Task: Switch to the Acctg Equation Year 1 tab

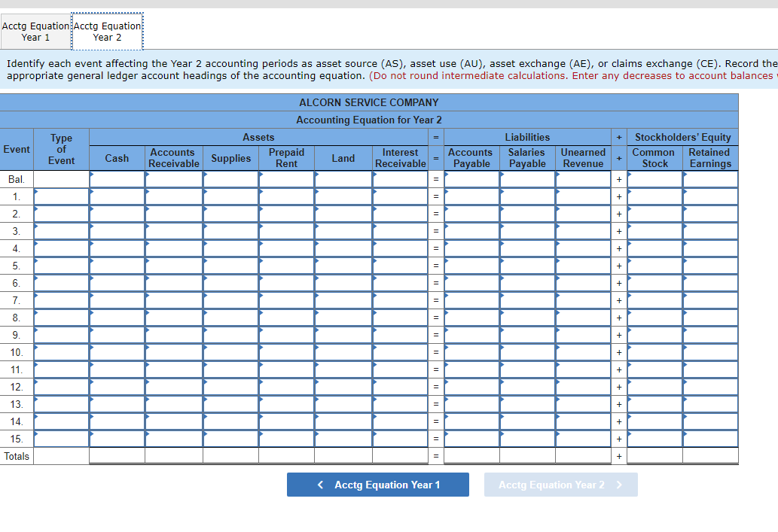Action: (x=35, y=31)
